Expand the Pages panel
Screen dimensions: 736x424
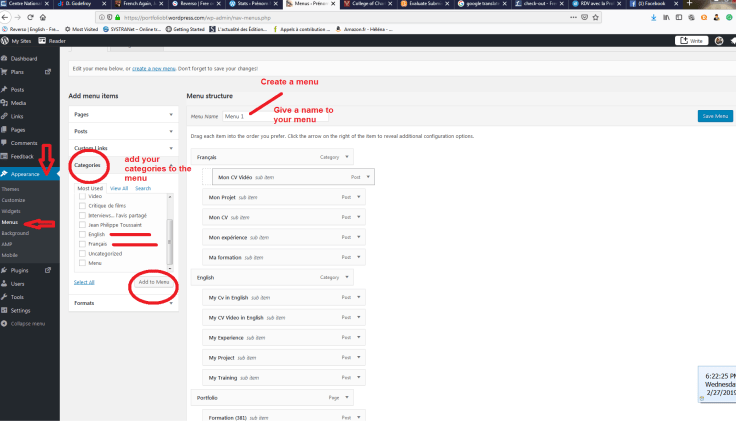(121, 115)
